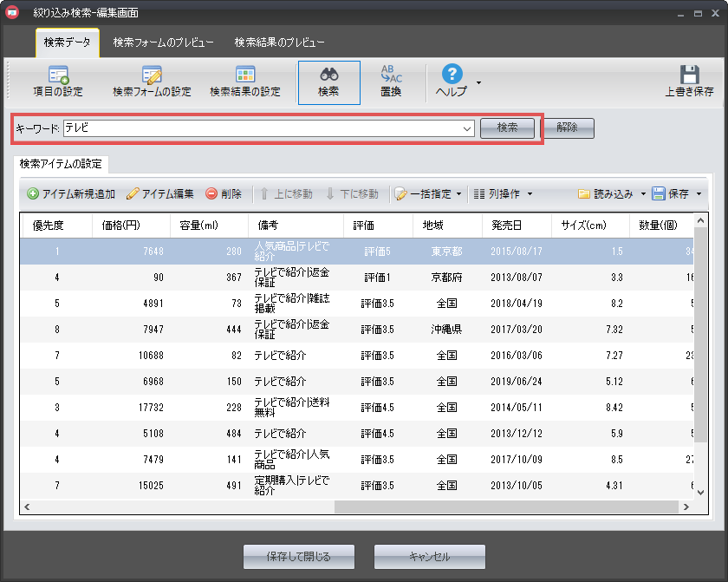Open the keyword combo box dropdown arrow
The image size is (728, 582).
(x=467, y=128)
